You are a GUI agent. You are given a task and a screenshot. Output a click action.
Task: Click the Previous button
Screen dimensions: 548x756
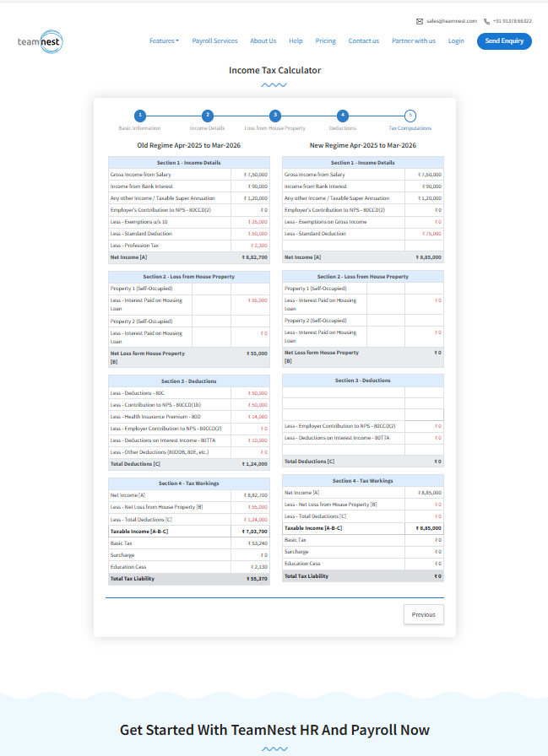[423, 614]
